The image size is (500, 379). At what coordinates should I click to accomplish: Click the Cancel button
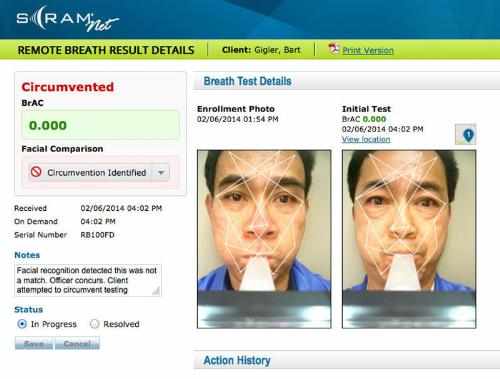[x=77, y=343]
